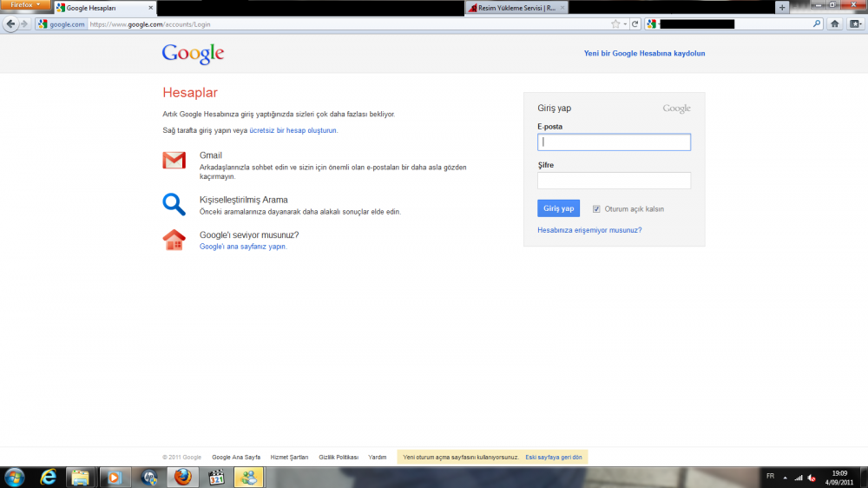Click the blue magnifier personalized search icon
The image size is (868, 488).
click(174, 204)
